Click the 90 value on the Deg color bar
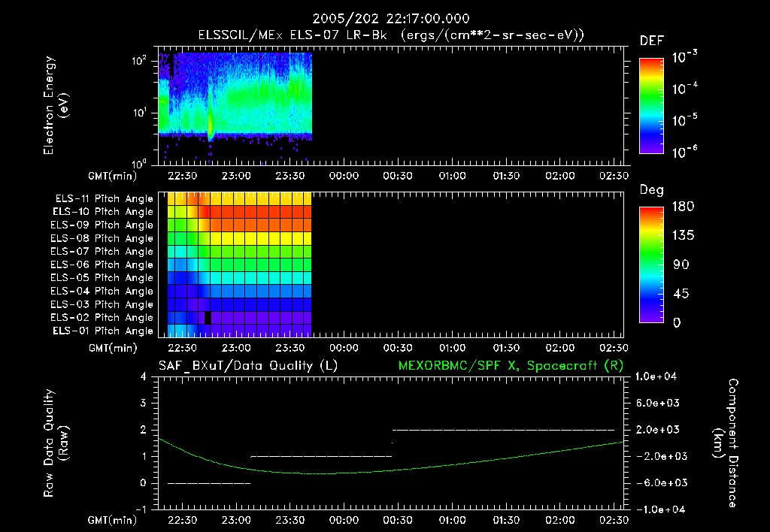This screenshot has height=532, width=770. pyautogui.click(x=681, y=264)
